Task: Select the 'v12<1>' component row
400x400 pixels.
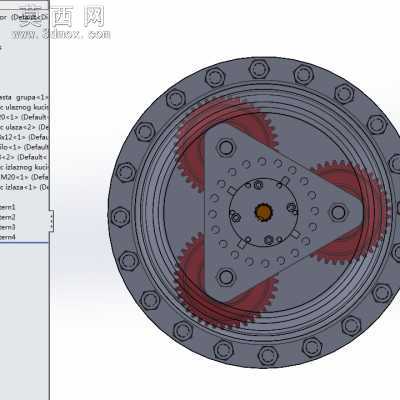Action: [24, 137]
